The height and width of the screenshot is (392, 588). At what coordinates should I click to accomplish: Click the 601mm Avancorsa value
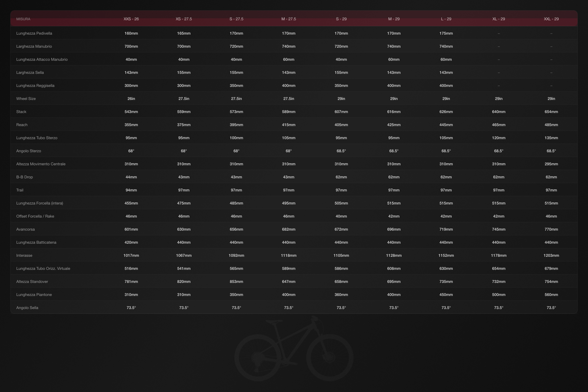click(x=131, y=229)
